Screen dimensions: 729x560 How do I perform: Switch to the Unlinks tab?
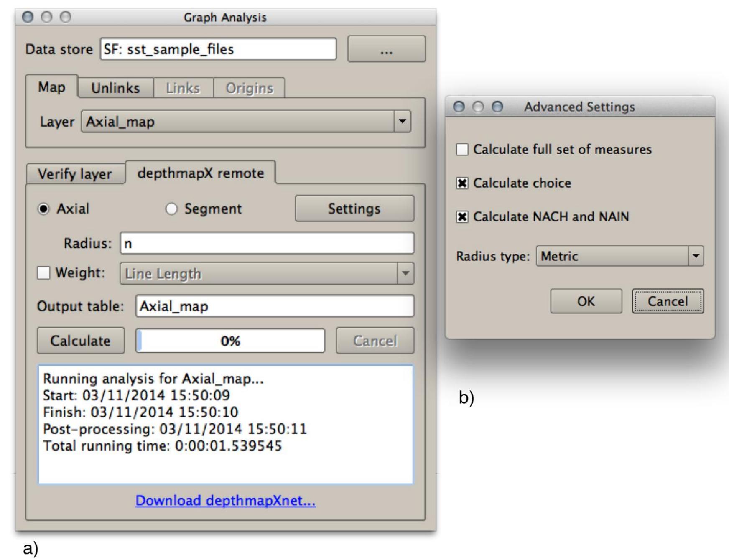115,88
